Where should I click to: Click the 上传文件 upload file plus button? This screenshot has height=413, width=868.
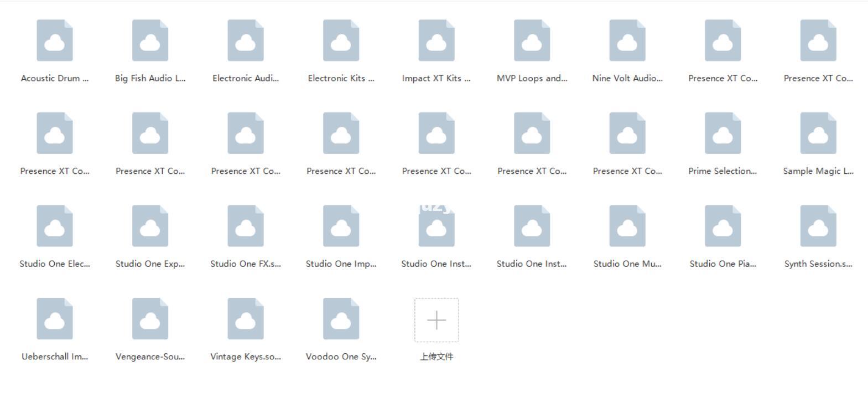436,320
